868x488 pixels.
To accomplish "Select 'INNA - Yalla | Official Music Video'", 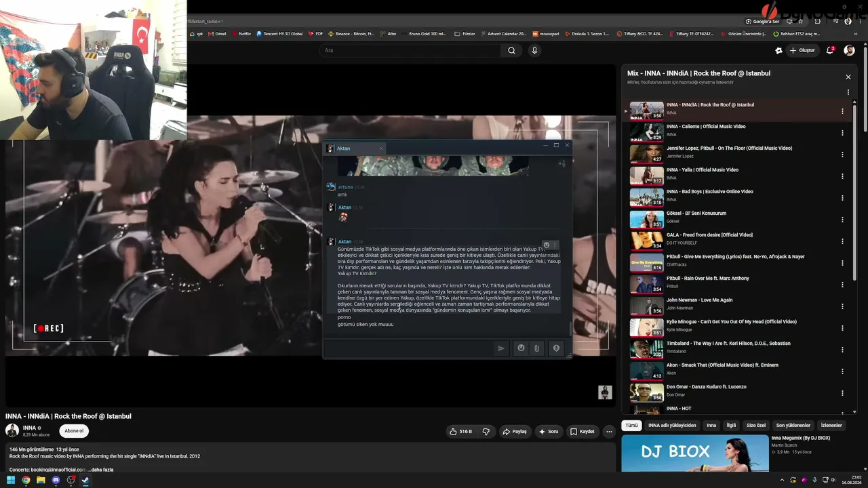I will pos(703,170).
